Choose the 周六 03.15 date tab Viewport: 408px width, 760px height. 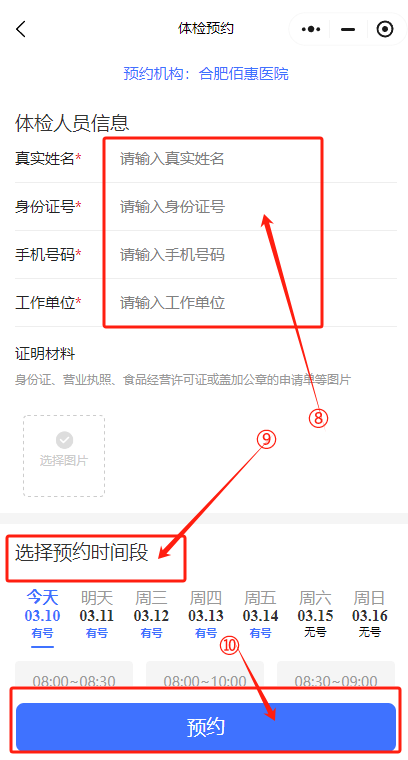point(315,614)
